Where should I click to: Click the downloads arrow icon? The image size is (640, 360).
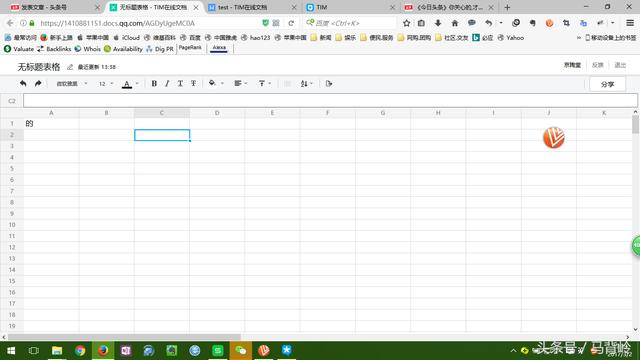coord(438,23)
